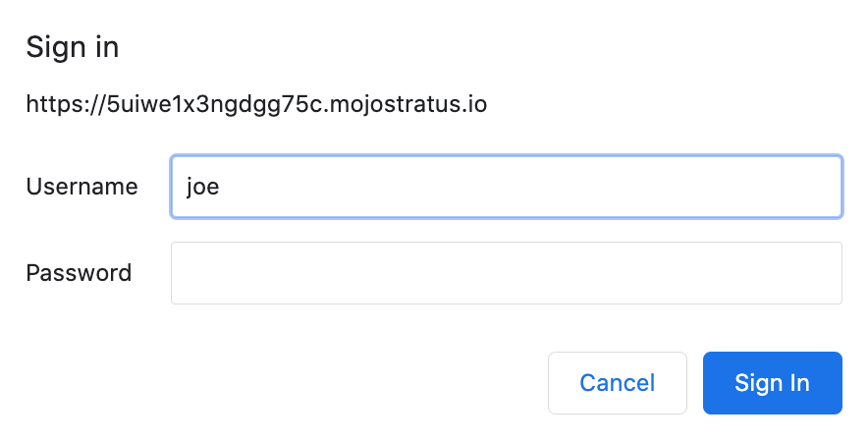Activate the field next to Password label
The width and height of the screenshot is (868, 442).
pos(507,272)
